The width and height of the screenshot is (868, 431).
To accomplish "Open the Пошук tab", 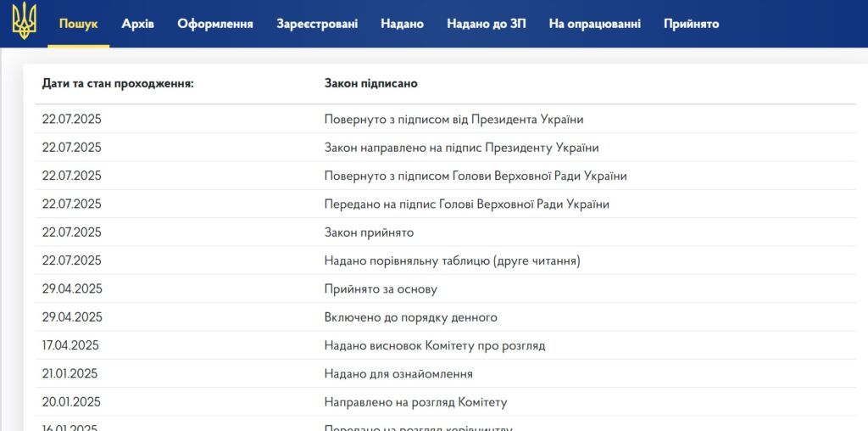I will (x=79, y=24).
